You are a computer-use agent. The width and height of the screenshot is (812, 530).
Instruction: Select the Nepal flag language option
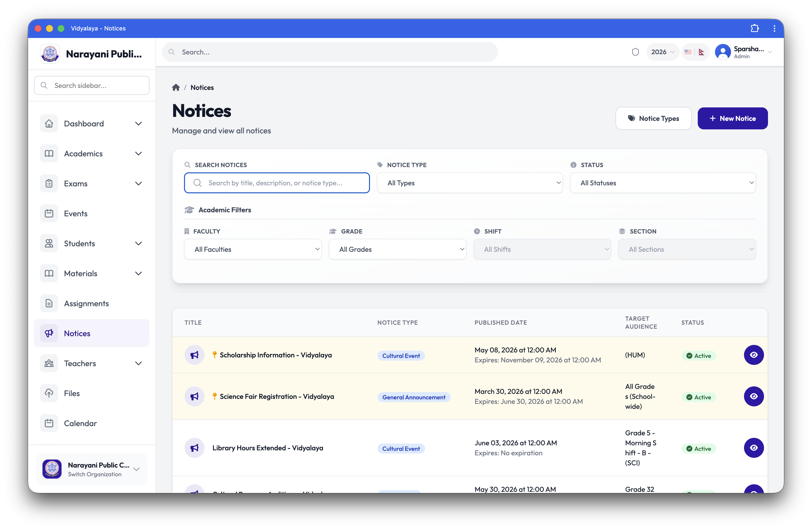pos(701,52)
